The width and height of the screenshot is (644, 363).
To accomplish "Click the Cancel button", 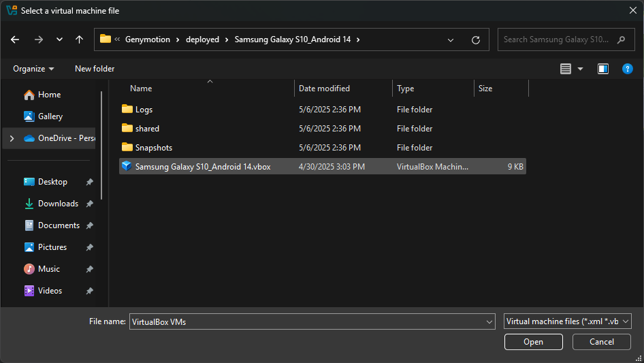I will pyautogui.click(x=602, y=342).
